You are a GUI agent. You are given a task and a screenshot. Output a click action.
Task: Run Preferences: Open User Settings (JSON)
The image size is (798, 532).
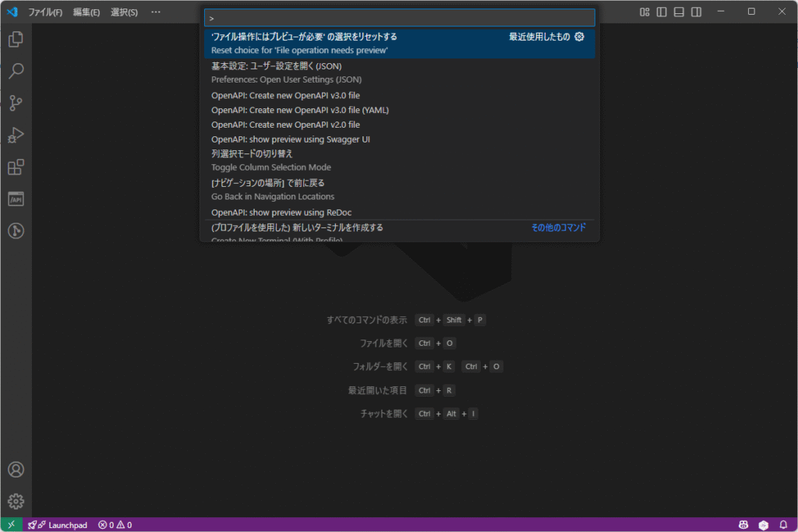pos(400,72)
